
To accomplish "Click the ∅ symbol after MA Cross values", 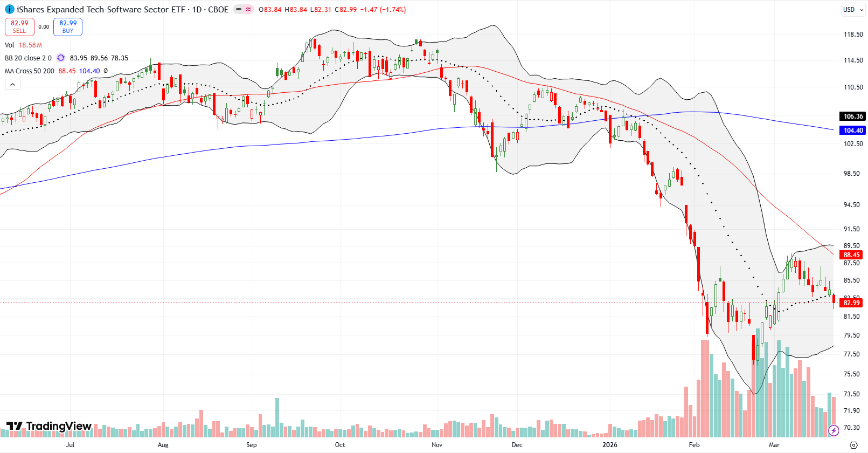I will point(106,71).
